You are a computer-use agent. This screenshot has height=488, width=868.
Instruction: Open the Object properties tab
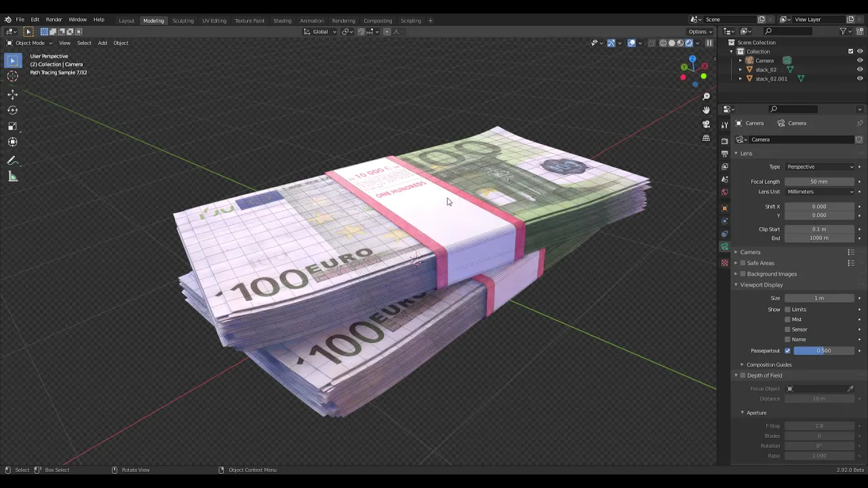coord(725,208)
